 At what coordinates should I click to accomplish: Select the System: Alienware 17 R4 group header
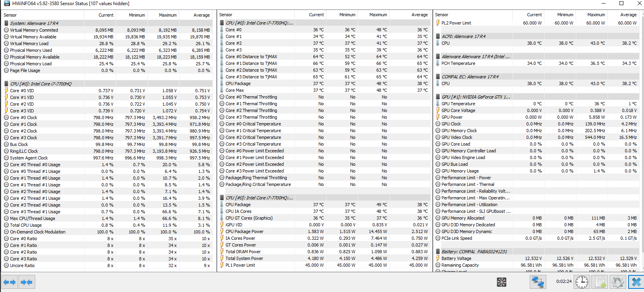tap(34, 23)
